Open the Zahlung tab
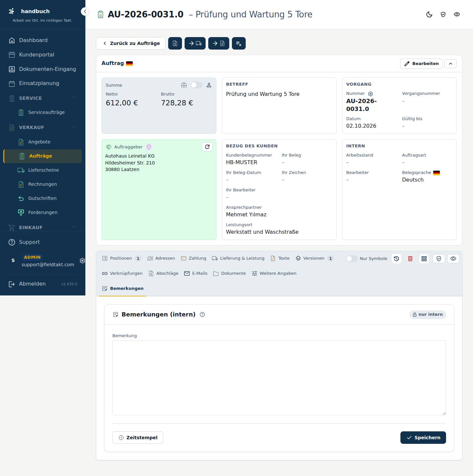The image size is (473, 476). pyautogui.click(x=193, y=258)
